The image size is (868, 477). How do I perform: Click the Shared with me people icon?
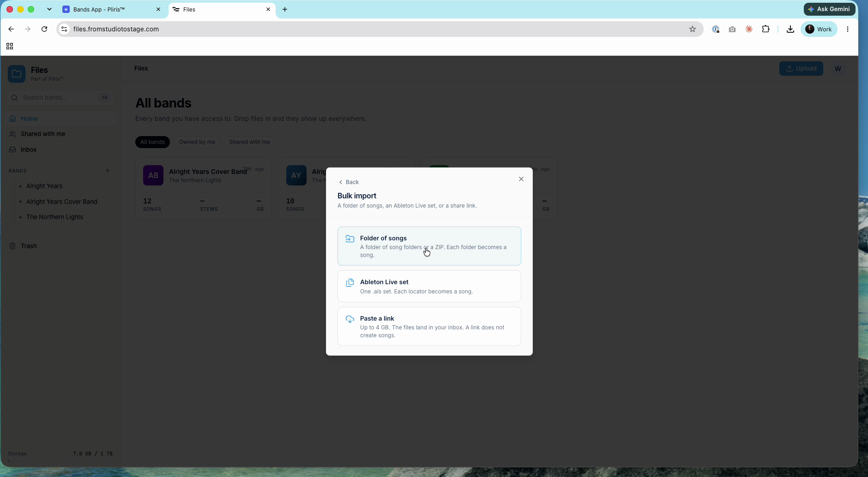pyautogui.click(x=13, y=134)
